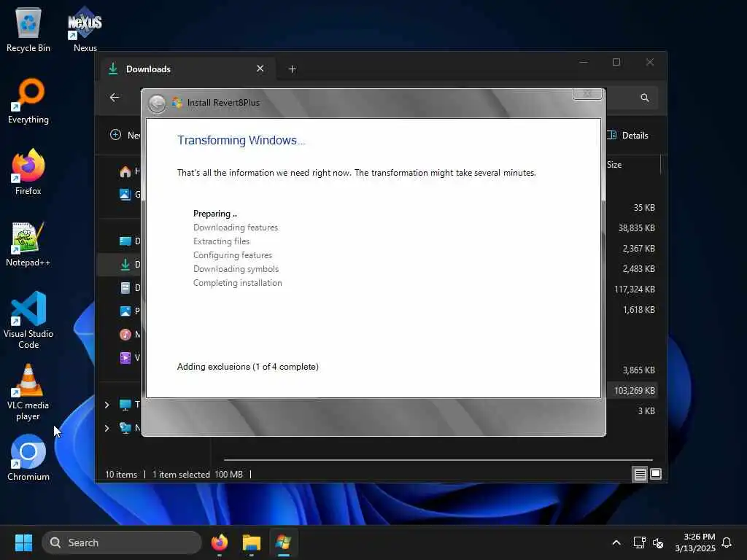Click the horizontal scrollbar in Explorer
747x560 pixels.
[438, 460]
